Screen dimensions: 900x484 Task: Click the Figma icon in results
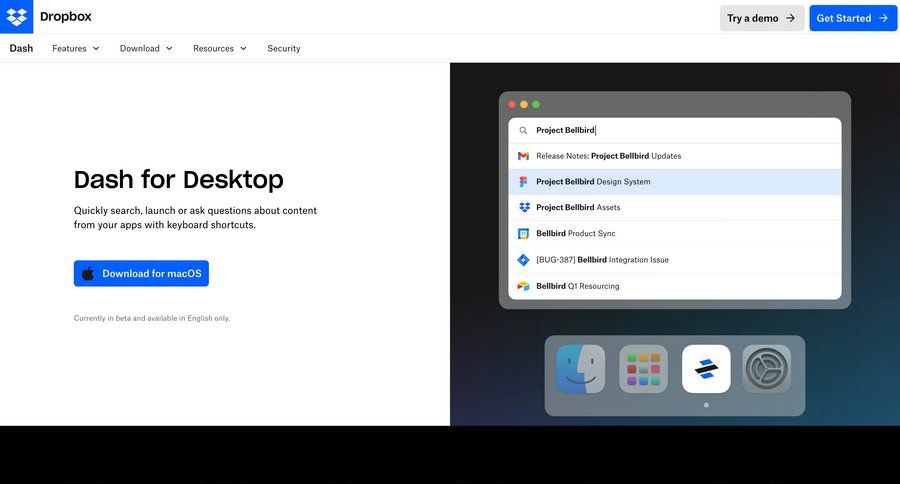click(523, 181)
